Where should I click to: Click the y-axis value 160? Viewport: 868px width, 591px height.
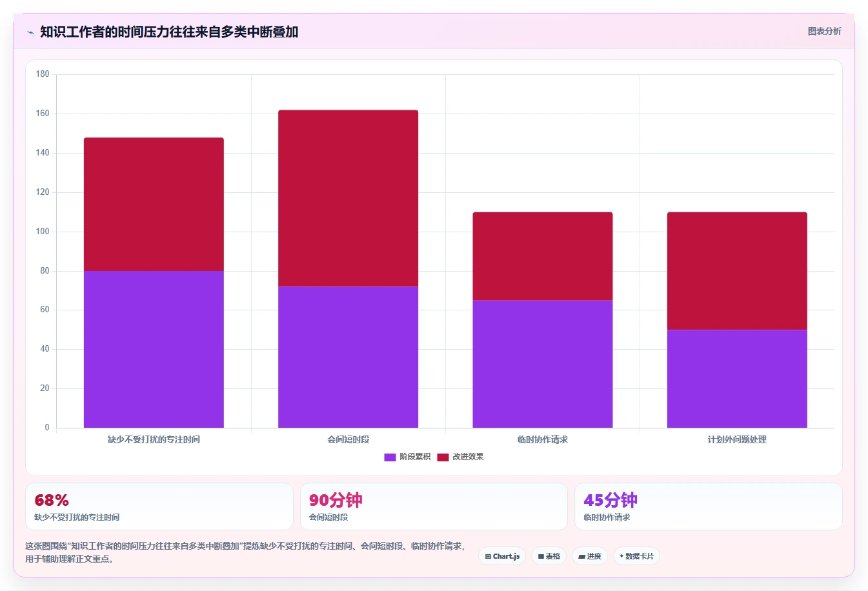[x=43, y=114]
